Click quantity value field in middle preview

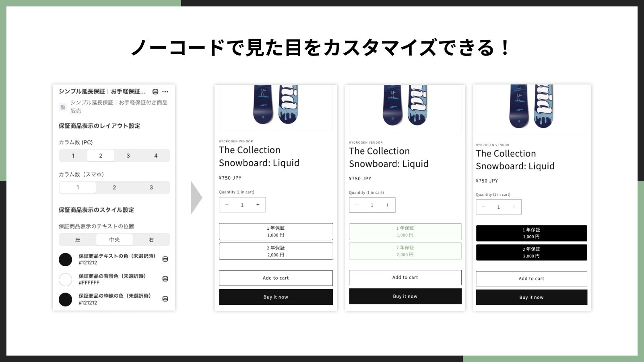pyautogui.click(x=372, y=205)
